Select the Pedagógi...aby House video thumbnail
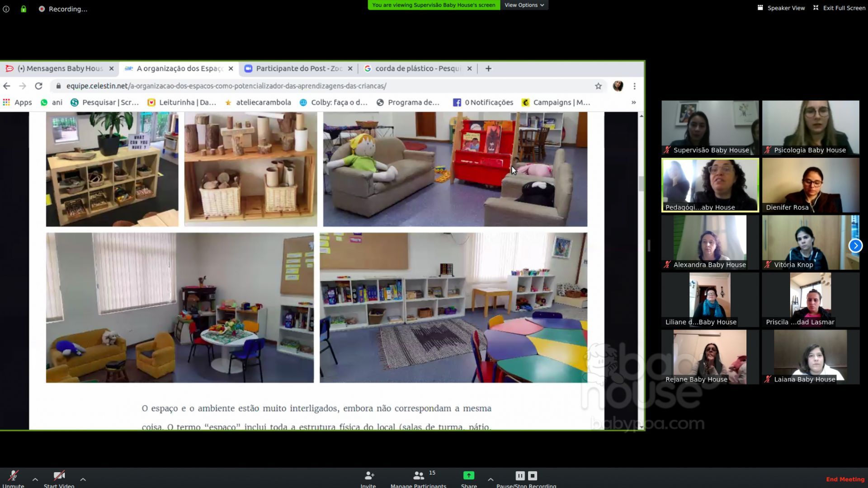 click(x=710, y=185)
